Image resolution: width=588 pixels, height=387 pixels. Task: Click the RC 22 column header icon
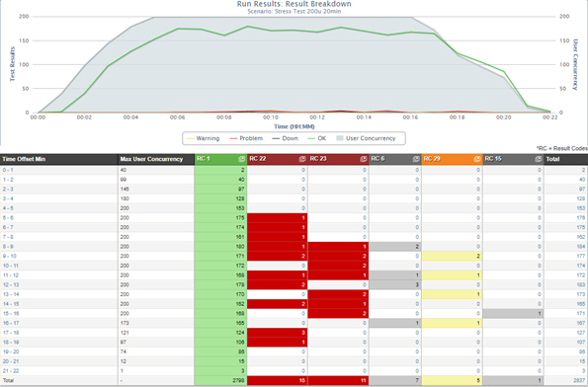click(x=302, y=159)
